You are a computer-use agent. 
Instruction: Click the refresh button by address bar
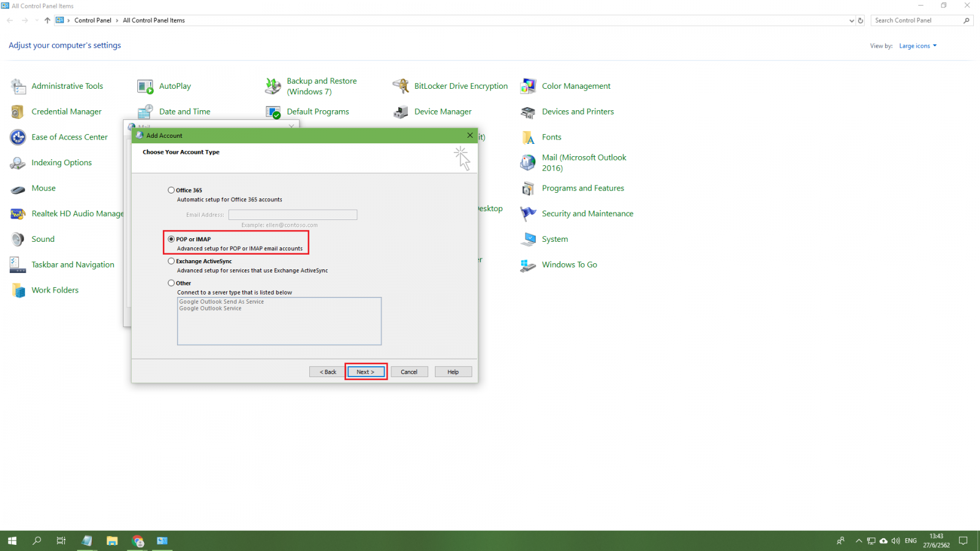click(x=861, y=20)
